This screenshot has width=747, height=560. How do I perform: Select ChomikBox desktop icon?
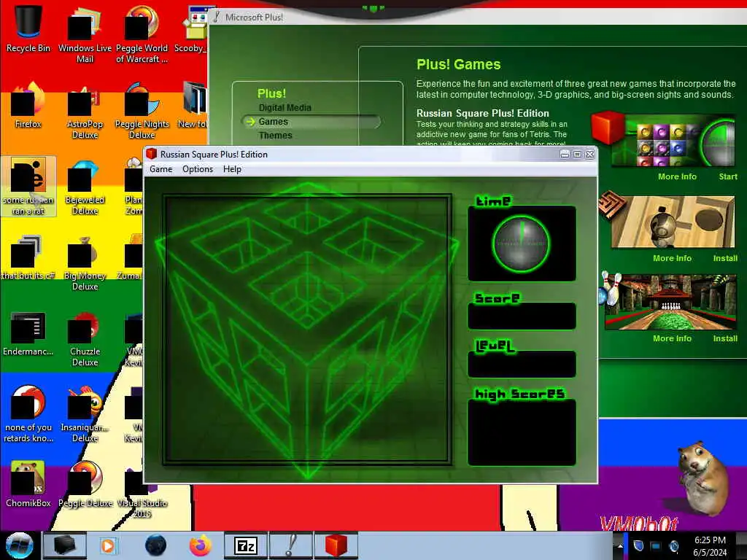(x=28, y=485)
